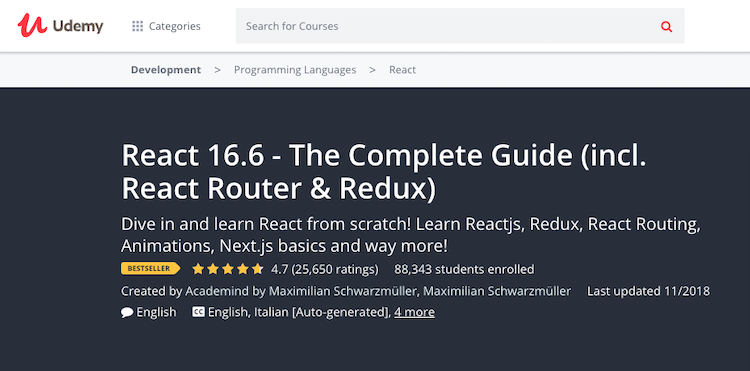Open the React breadcrumb link
The width and height of the screenshot is (750, 371).
pyautogui.click(x=402, y=70)
